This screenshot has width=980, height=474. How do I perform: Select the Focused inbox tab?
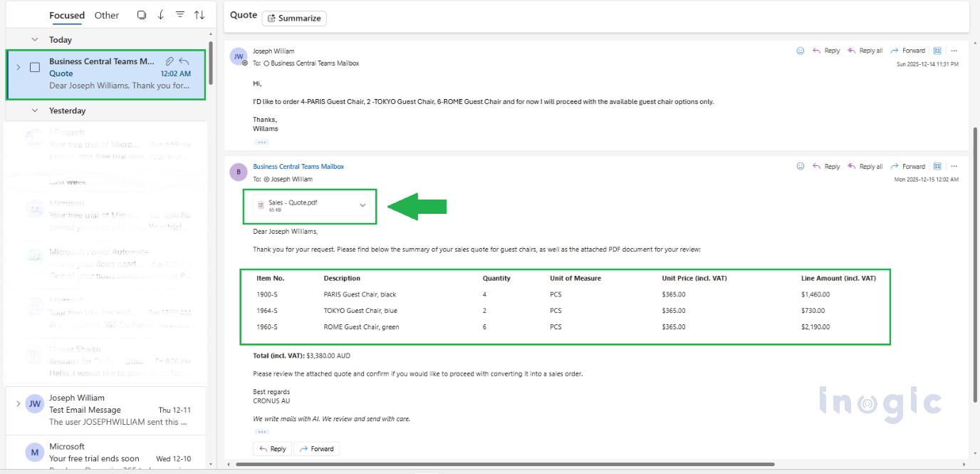(x=66, y=15)
